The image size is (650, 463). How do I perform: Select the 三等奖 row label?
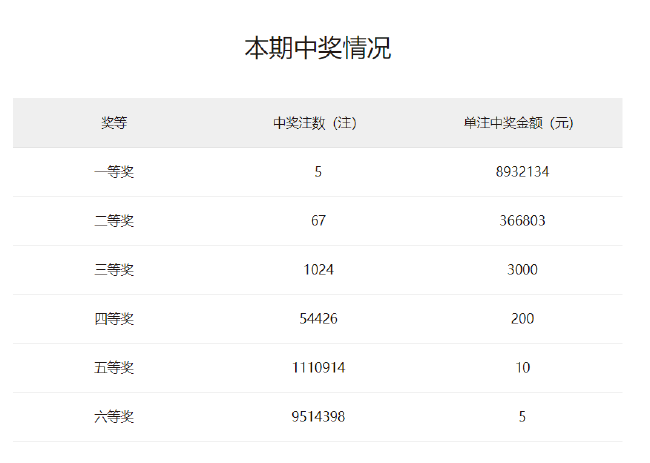[x=114, y=270]
